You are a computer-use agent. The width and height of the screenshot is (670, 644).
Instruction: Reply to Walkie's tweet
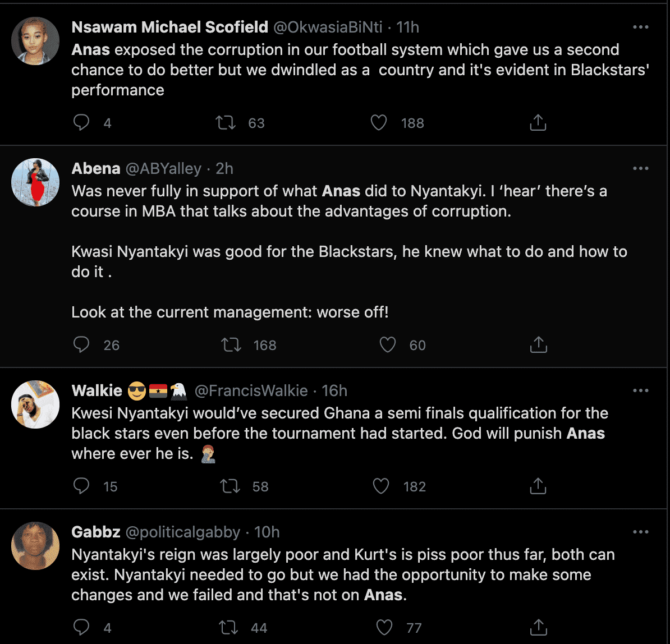coord(82,486)
